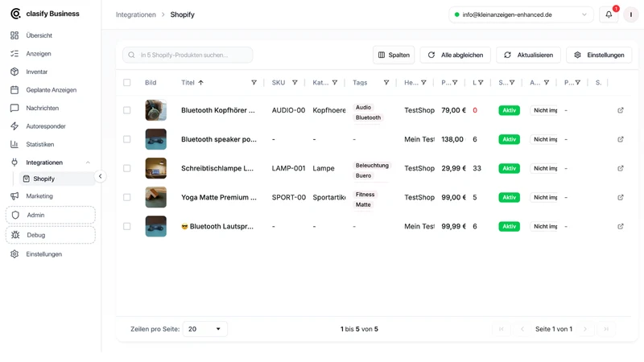This screenshot has width=644, height=362.
Task: Filter the He... column
Action: 423,83
